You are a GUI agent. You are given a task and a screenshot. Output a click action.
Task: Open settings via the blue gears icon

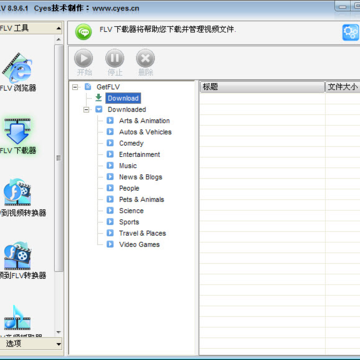351,32
